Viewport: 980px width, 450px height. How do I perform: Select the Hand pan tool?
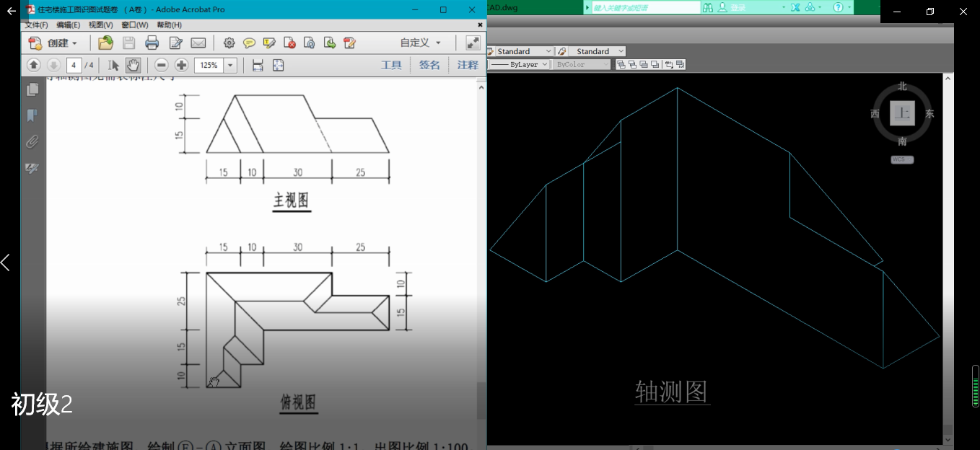point(133,65)
